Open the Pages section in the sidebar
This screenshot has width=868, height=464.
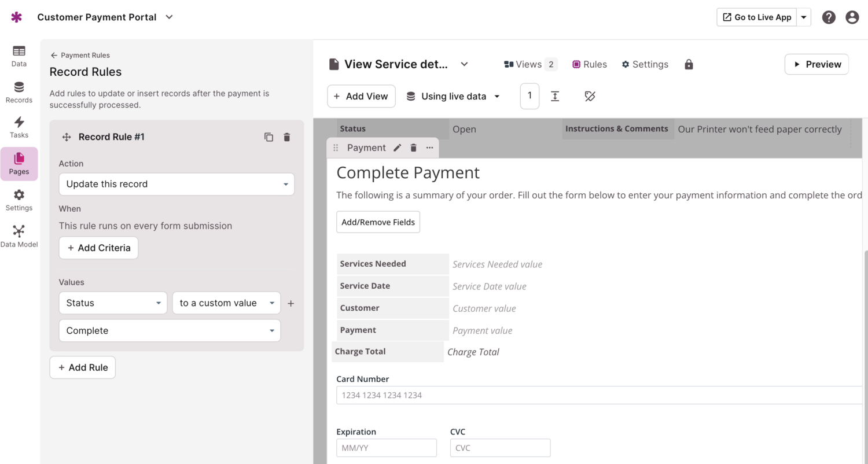point(19,164)
